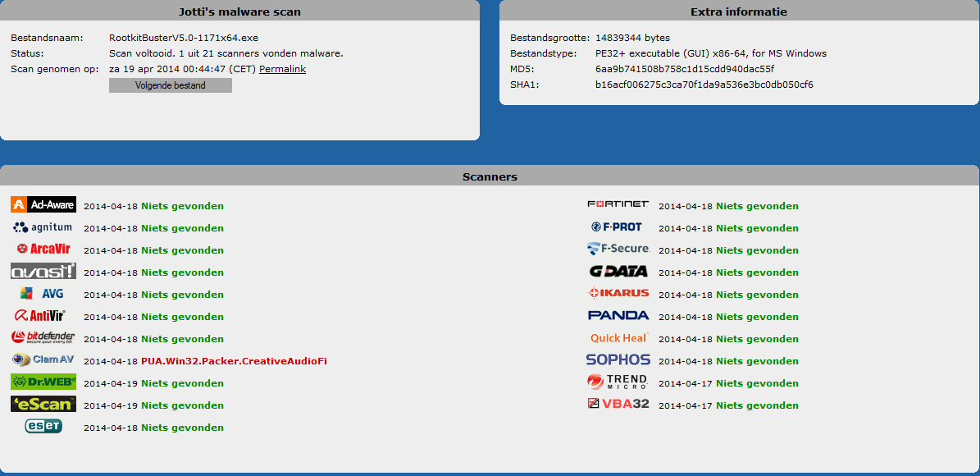Click the VBA32 scanner logo

point(618,404)
